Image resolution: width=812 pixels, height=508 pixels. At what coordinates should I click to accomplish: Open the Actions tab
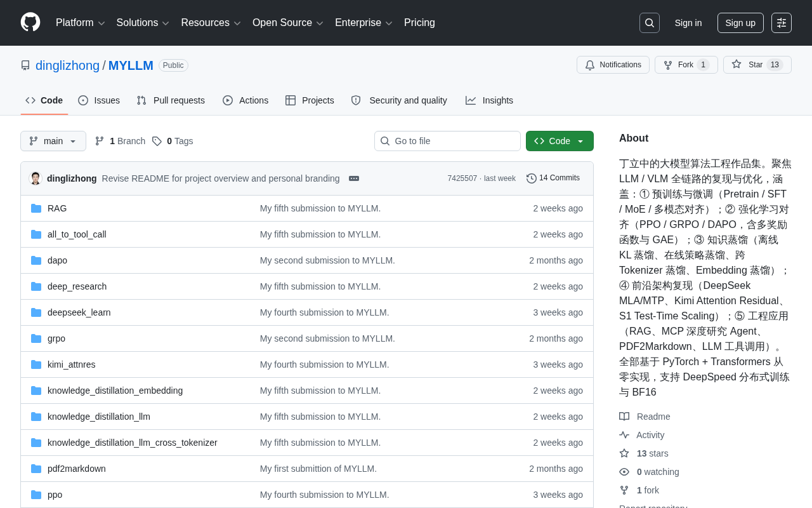[246, 100]
